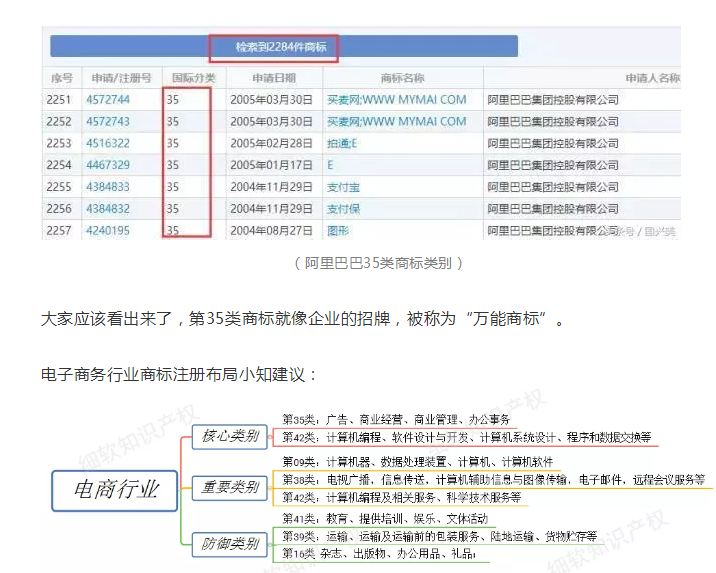Open application number 4240195

[x=107, y=231]
